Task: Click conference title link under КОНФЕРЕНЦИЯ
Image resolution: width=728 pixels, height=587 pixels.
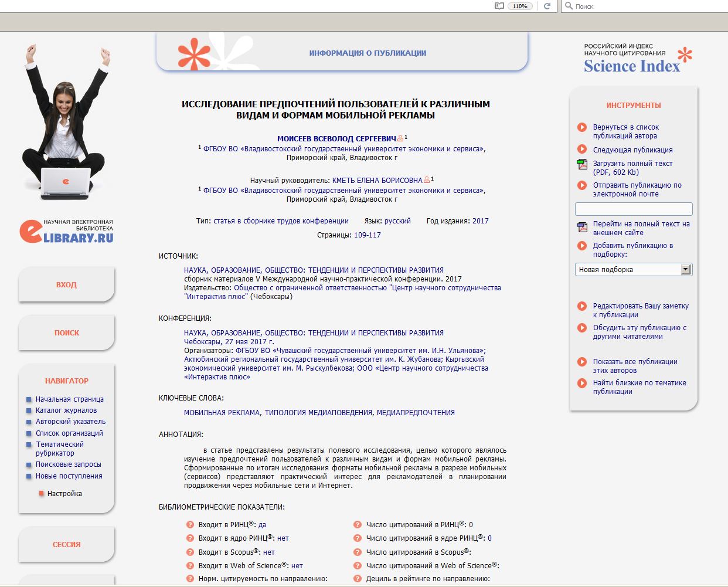Action: pyautogui.click(x=314, y=333)
